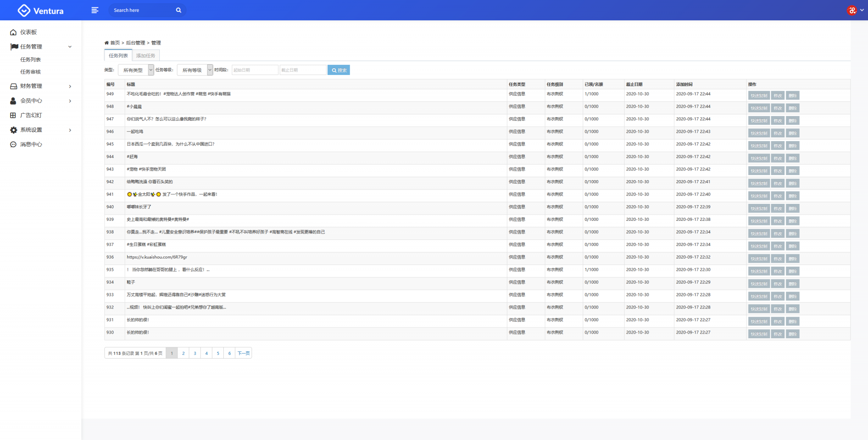The width and height of the screenshot is (868, 440).
Task: Open 消息中心 message icon in sidebar
Action: (13, 145)
